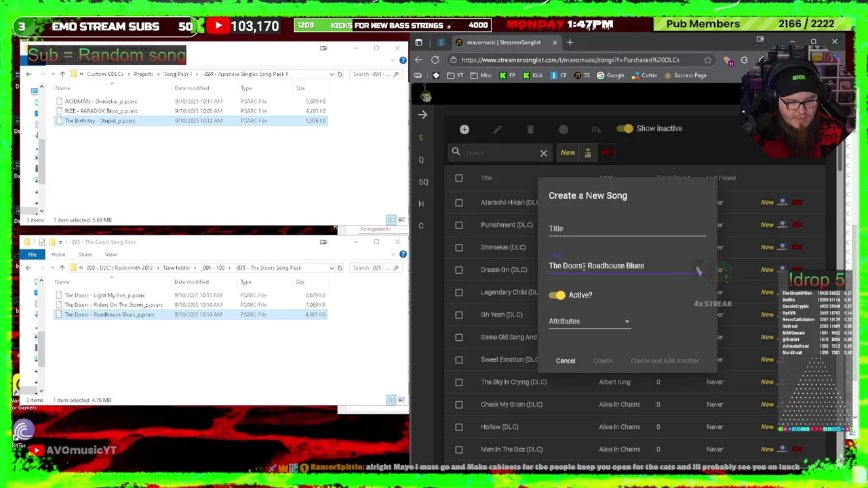Click the Title input field in dialog
The image size is (868, 488).
coord(627,228)
